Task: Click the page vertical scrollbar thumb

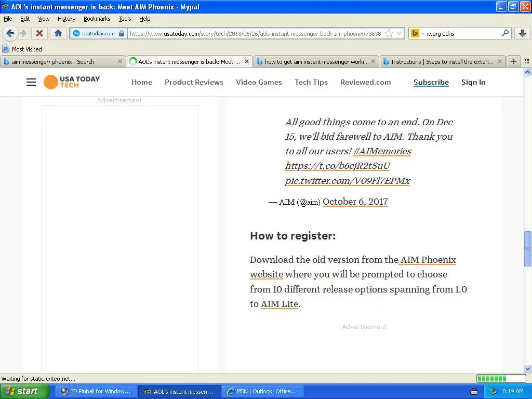Action: tap(527, 249)
